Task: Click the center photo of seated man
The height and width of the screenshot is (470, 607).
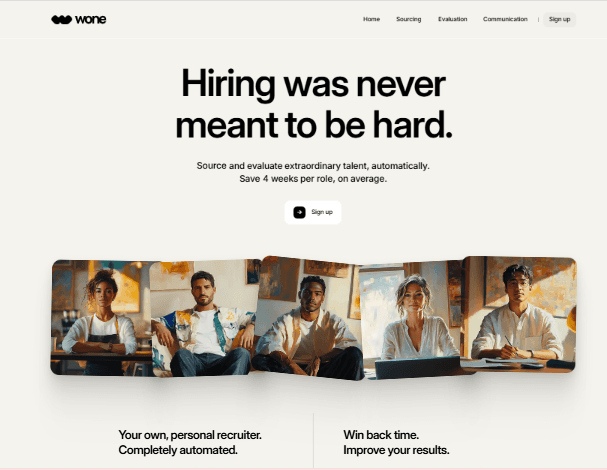Action: click(x=310, y=318)
